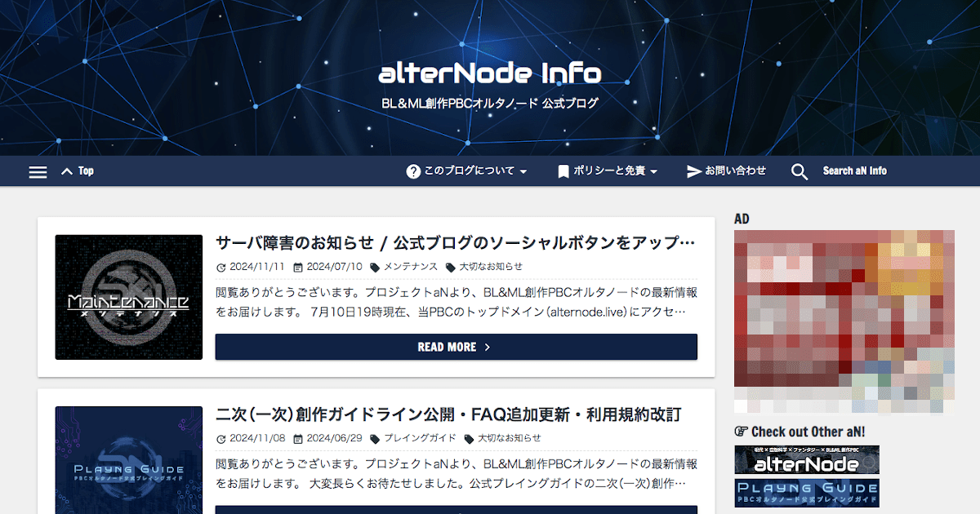Click the question mark help icon
This screenshot has height=514, width=980.
click(413, 171)
